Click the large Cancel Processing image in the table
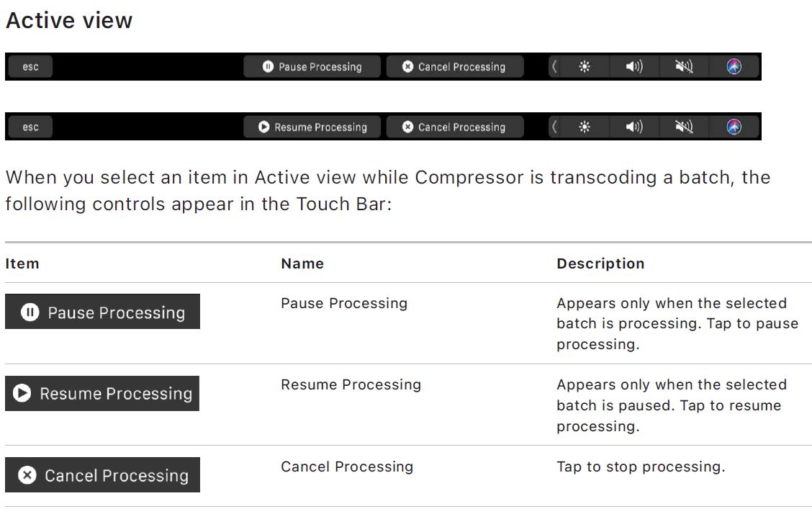 click(x=102, y=475)
